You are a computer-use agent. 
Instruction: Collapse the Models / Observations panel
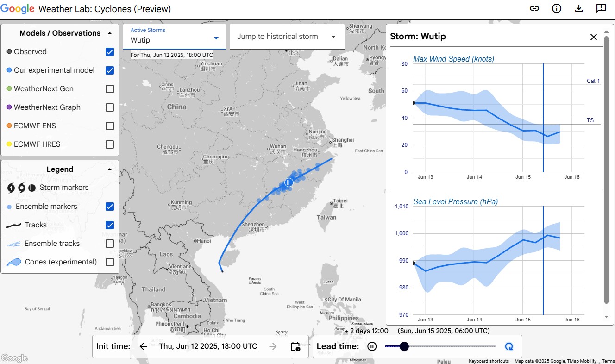(x=110, y=33)
